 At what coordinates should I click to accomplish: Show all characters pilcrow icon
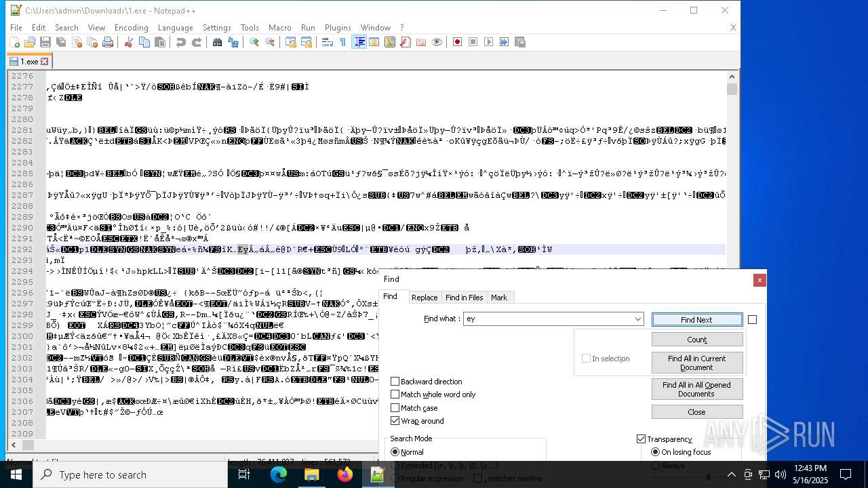[342, 42]
